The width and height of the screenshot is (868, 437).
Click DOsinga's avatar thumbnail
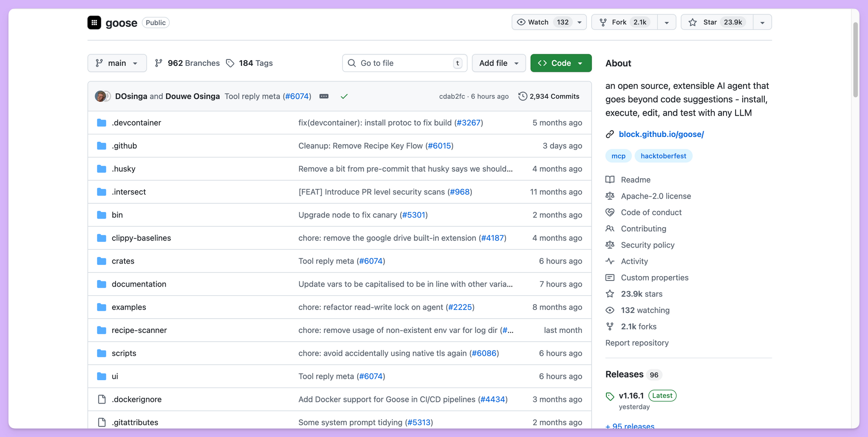(101, 96)
